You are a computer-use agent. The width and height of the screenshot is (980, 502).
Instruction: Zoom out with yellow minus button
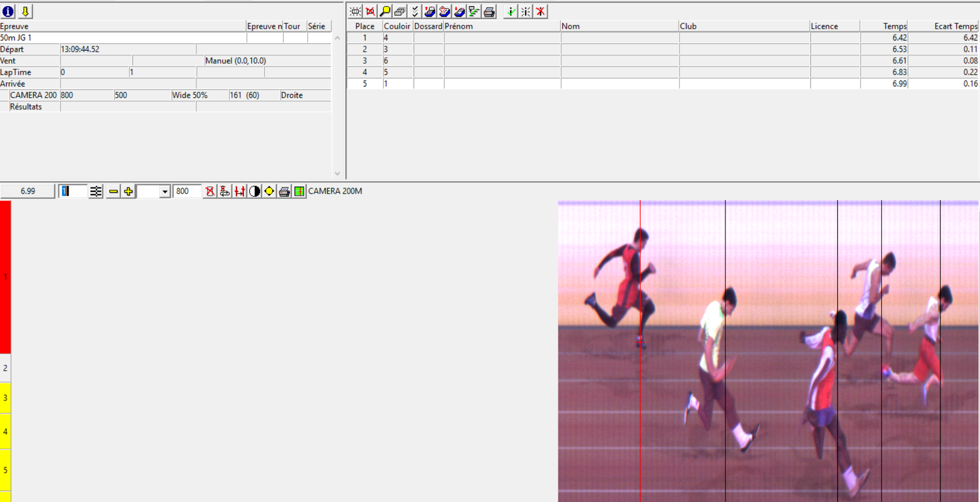click(x=113, y=191)
